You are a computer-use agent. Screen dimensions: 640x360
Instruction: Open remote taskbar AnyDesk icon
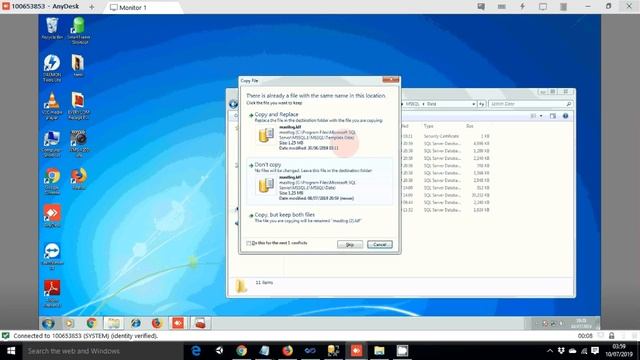pyautogui.click(x=178, y=324)
